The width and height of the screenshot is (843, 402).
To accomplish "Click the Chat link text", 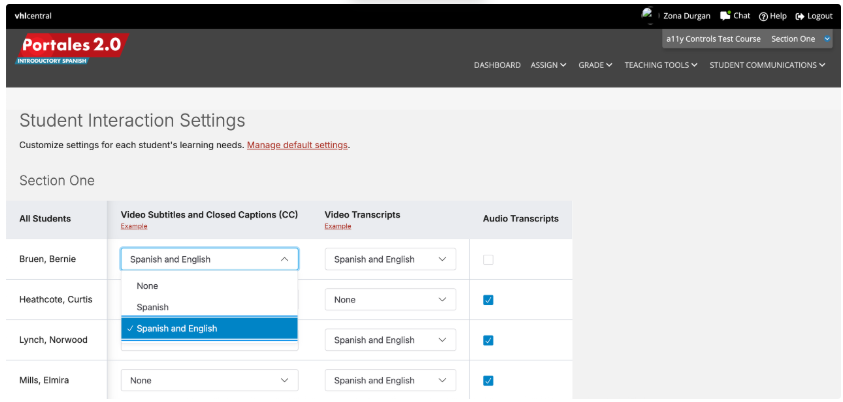I will pyautogui.click(x=741, y=16).
